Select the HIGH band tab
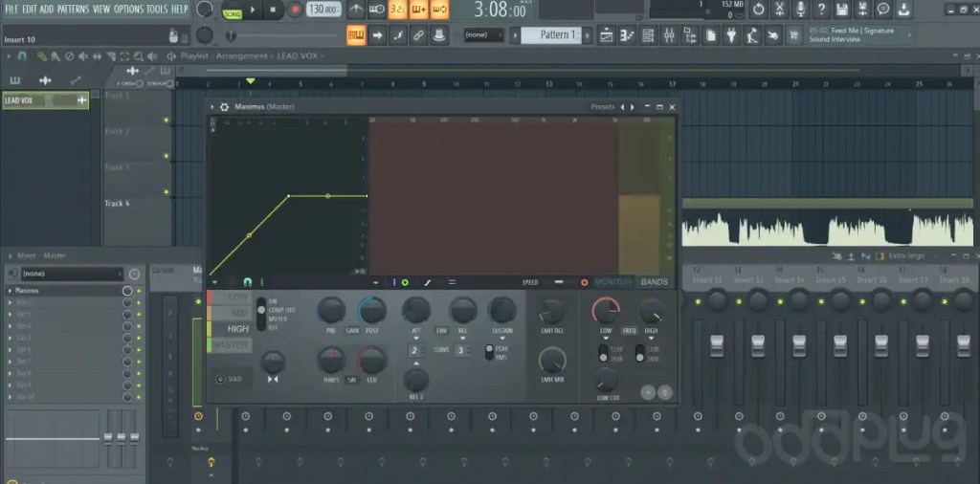Viewport: 980px width, 484px height. pyautogui.click(x=230, y=328)
